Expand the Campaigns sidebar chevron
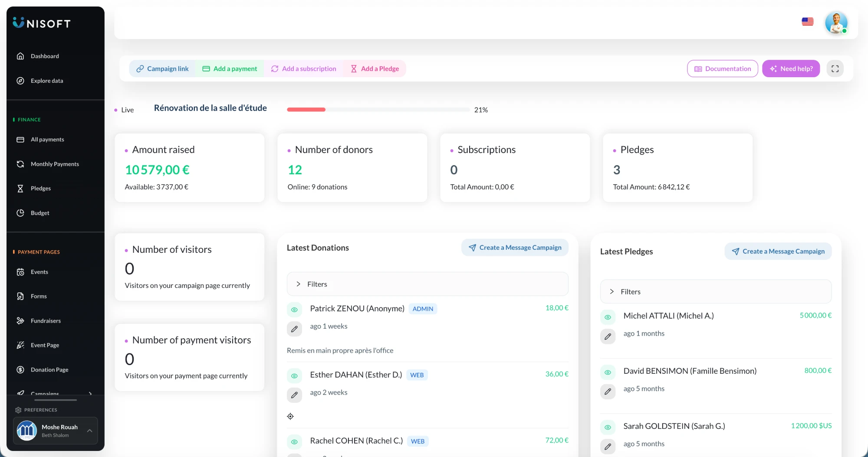Viewport: 868px width, 457px height. [x=90, y=393]
